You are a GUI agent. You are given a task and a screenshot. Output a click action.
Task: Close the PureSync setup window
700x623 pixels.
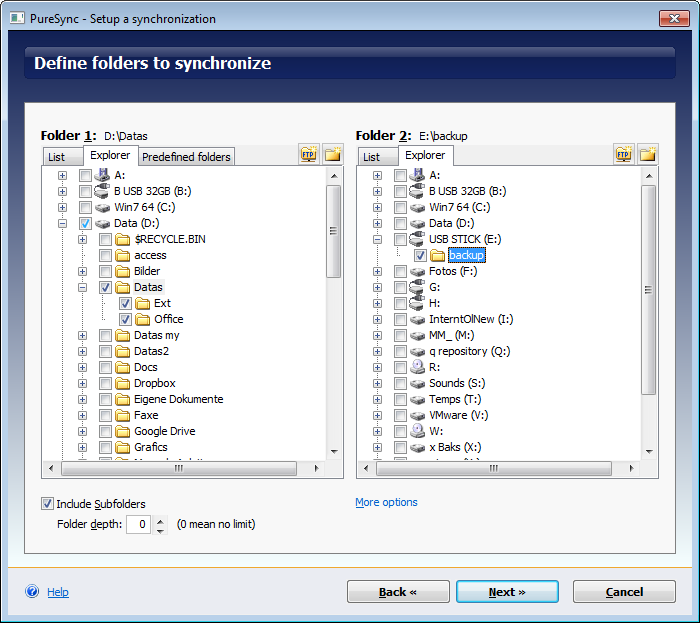click(674, 18)
